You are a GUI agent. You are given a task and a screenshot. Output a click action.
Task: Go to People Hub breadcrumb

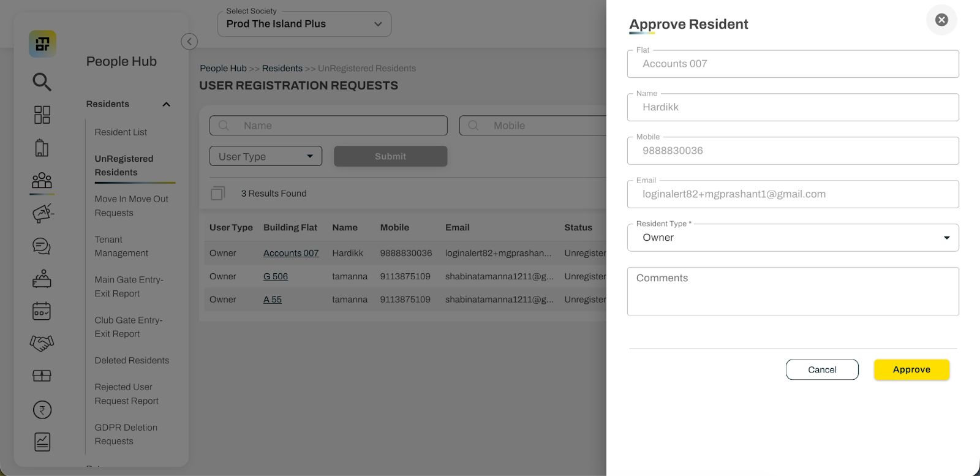[x=223, y=69]
